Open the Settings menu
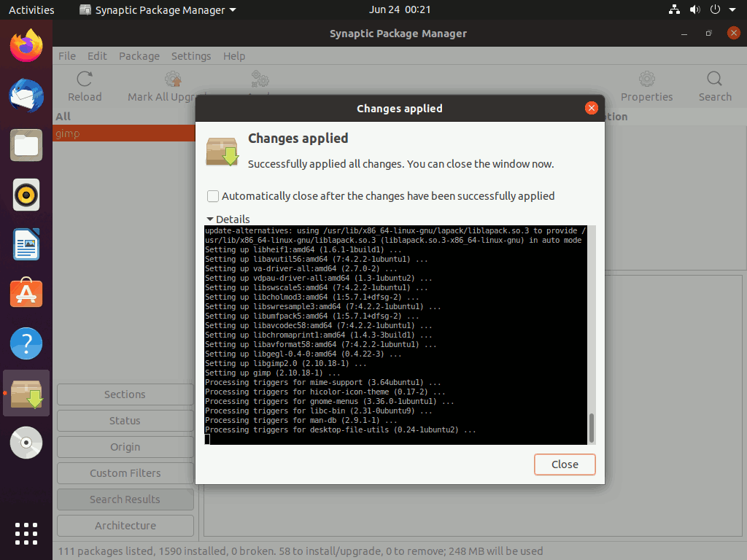 tap(191, 55)
